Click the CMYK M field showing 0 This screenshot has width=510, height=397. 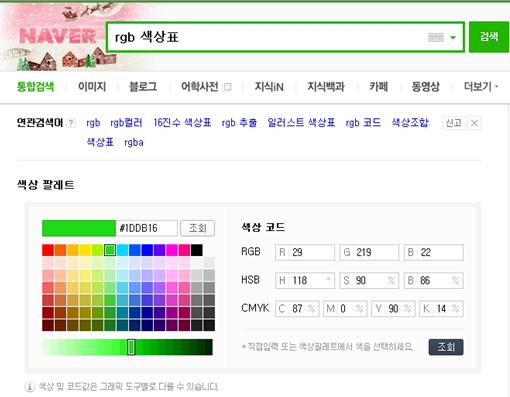click(x=345, y=309)
